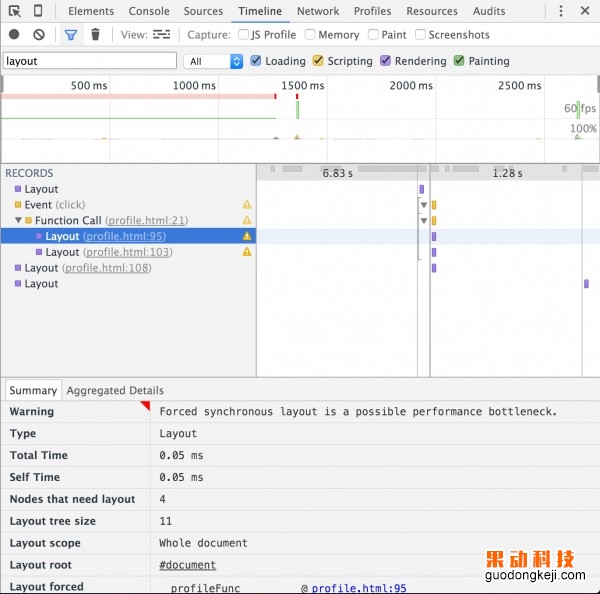This screenshot has height=594, width=600.
Task: Open DevTools three-dot menu
Action: 561,11
